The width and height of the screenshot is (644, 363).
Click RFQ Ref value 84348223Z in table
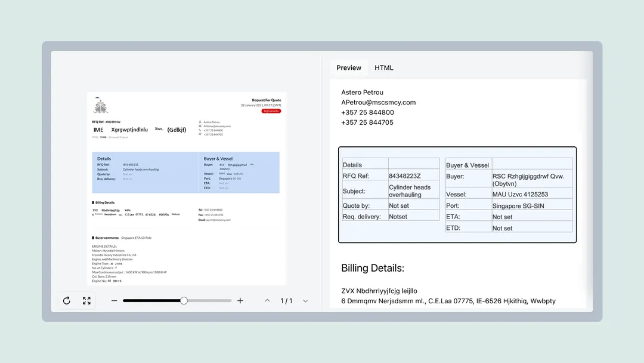click(404, 176)
